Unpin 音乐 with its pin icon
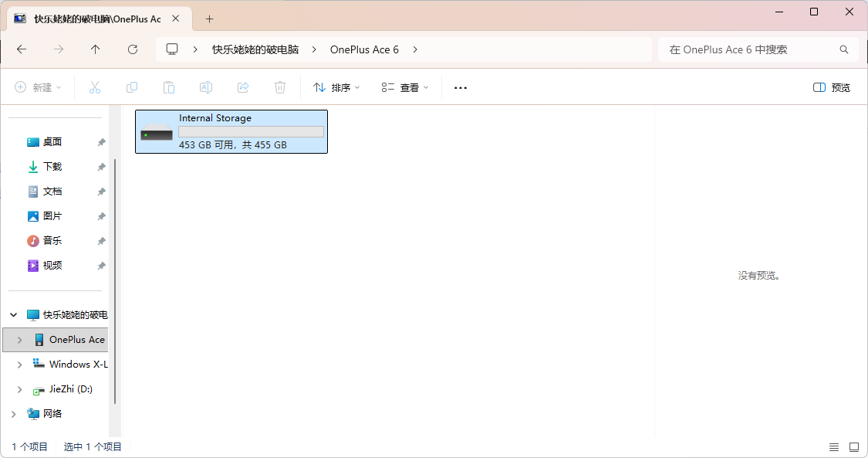Viewport: 868px width, 458px height. coord(101,241)
